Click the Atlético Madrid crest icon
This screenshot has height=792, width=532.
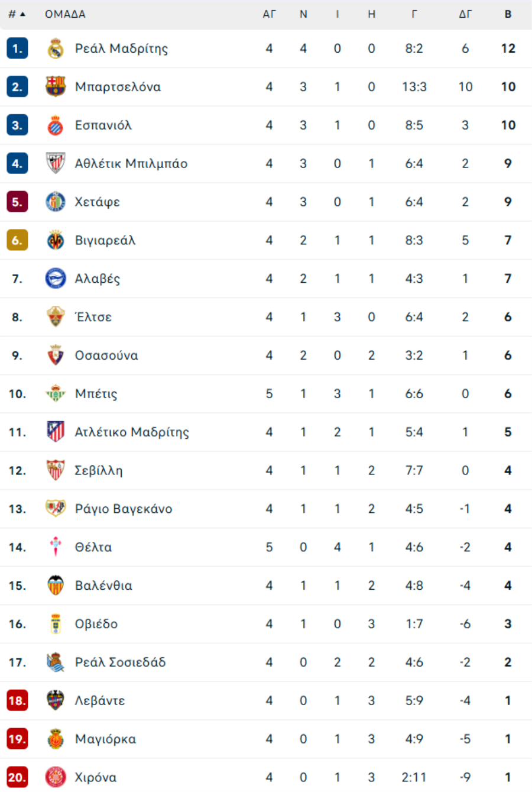tap(56, 432)
